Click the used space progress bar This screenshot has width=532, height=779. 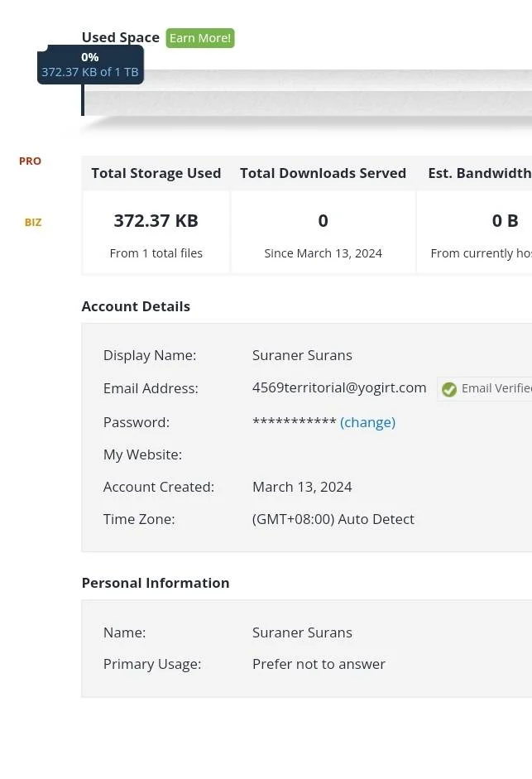point(306,93)
